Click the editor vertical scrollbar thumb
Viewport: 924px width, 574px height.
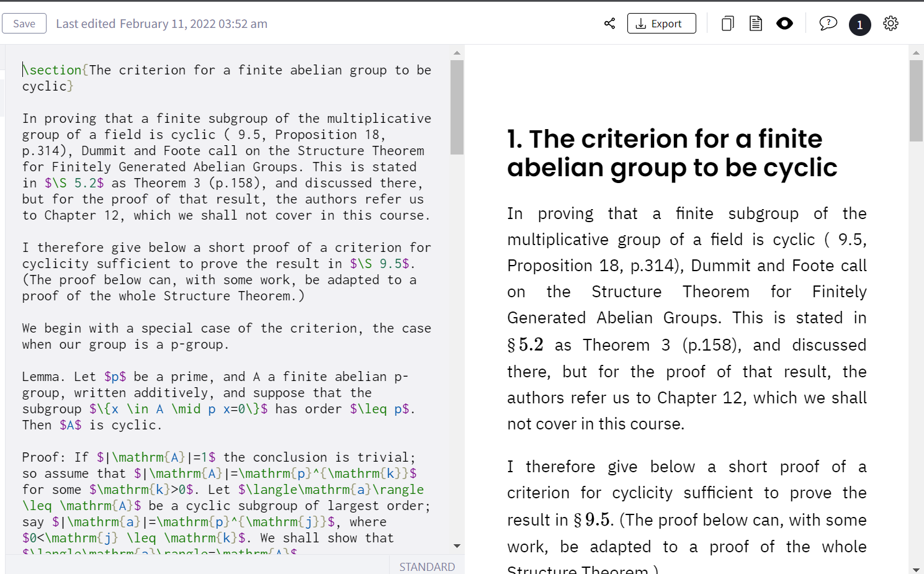[x=457, y=107]
